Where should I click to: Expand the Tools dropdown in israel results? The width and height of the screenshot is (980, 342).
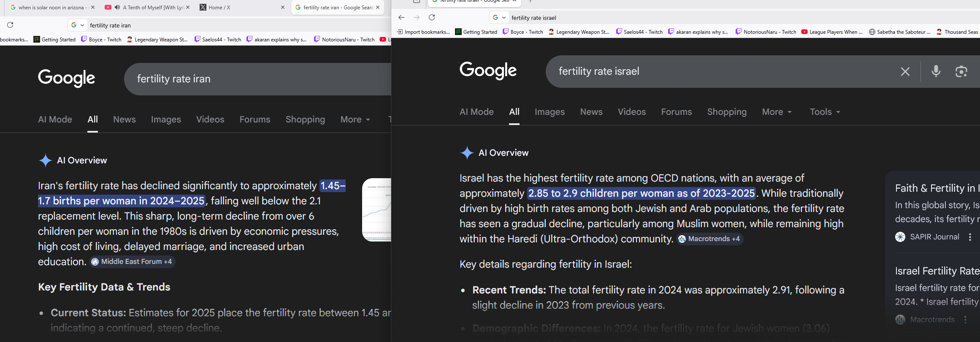[825, 112]
